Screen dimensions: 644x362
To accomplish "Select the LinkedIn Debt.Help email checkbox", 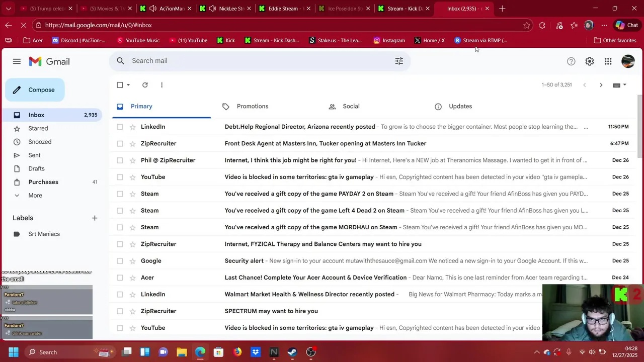I will (120, 127).
